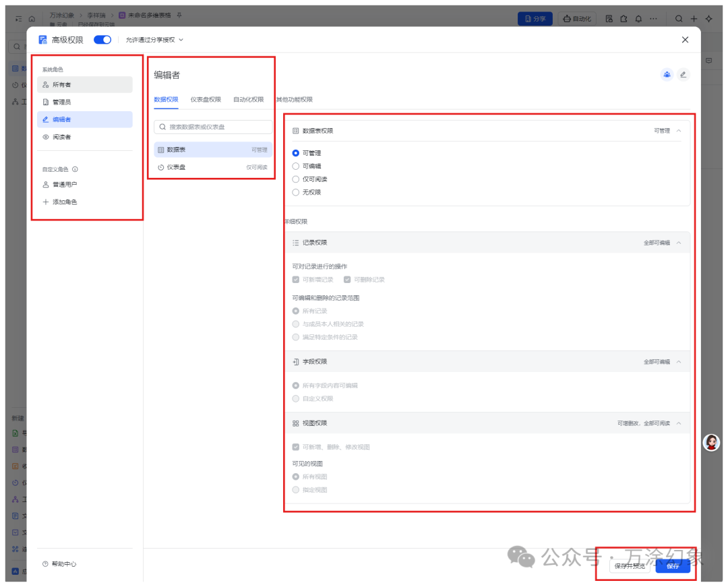Open the 允许通过分享授权 dropdown
Screen dimensions: 728x587
(x=154, y=40)
